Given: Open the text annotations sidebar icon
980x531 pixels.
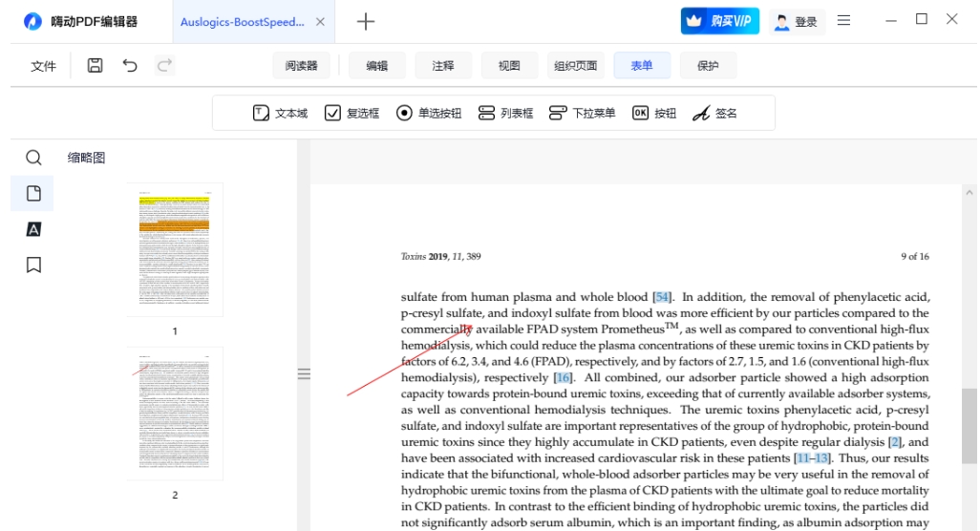Looking at the screenshot, I should click(33, 229).
